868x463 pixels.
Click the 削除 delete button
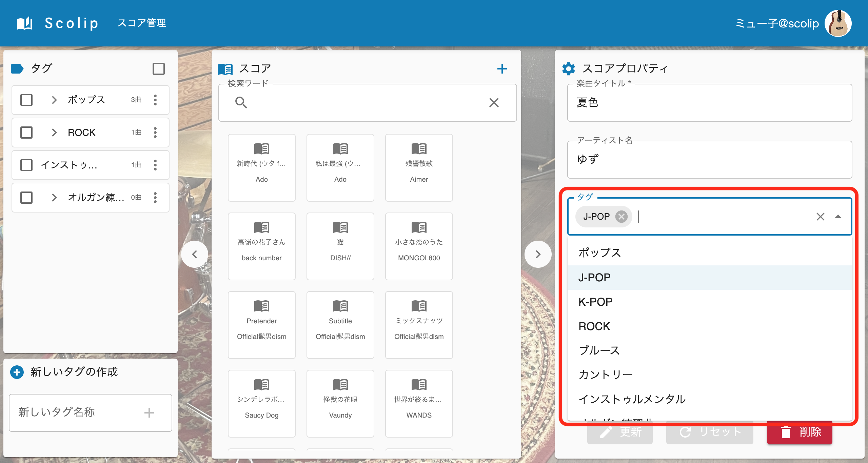point(799,432)
